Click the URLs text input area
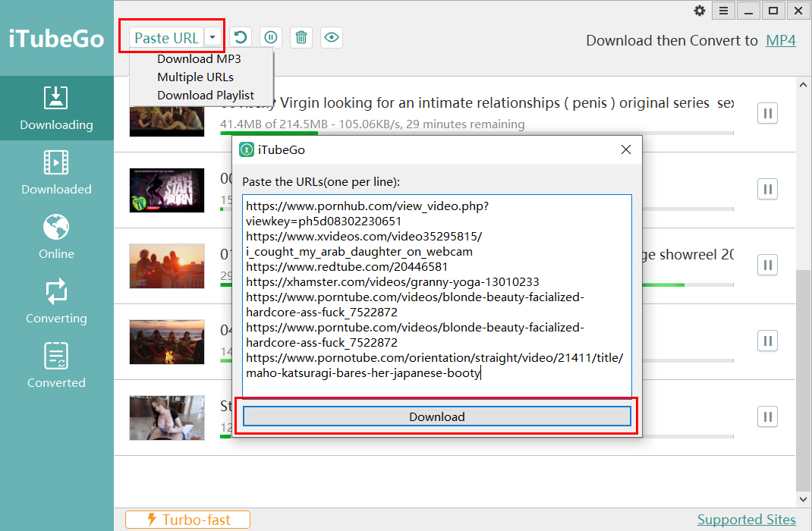This screenshot has width=812, height=531. point(437,296)
